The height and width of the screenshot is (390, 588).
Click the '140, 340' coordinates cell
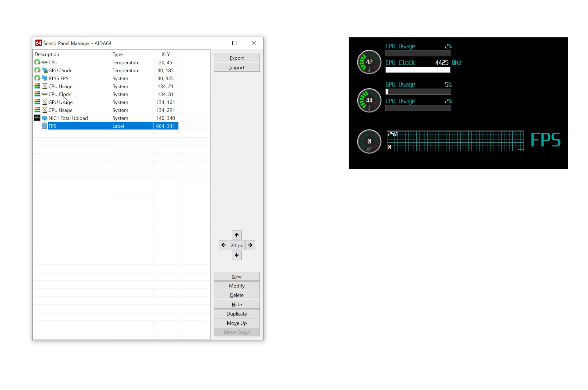click(165, 118)
